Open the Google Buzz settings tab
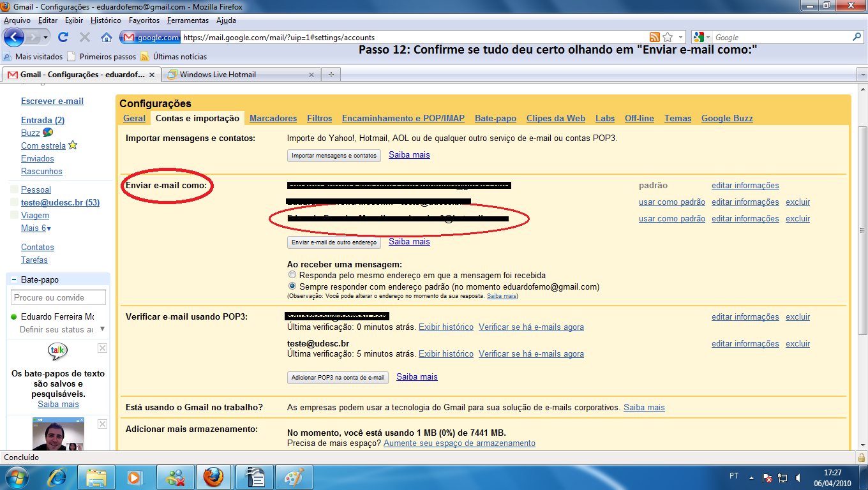This screenshot has width=868, height=490. coord(727,118)
